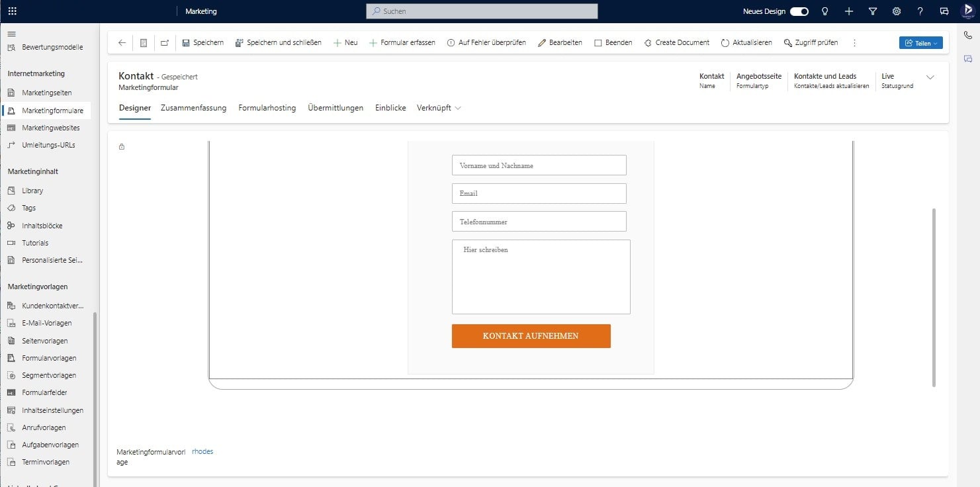Click the Feedback sprechblase icon in header

click(x=944, y=11)
